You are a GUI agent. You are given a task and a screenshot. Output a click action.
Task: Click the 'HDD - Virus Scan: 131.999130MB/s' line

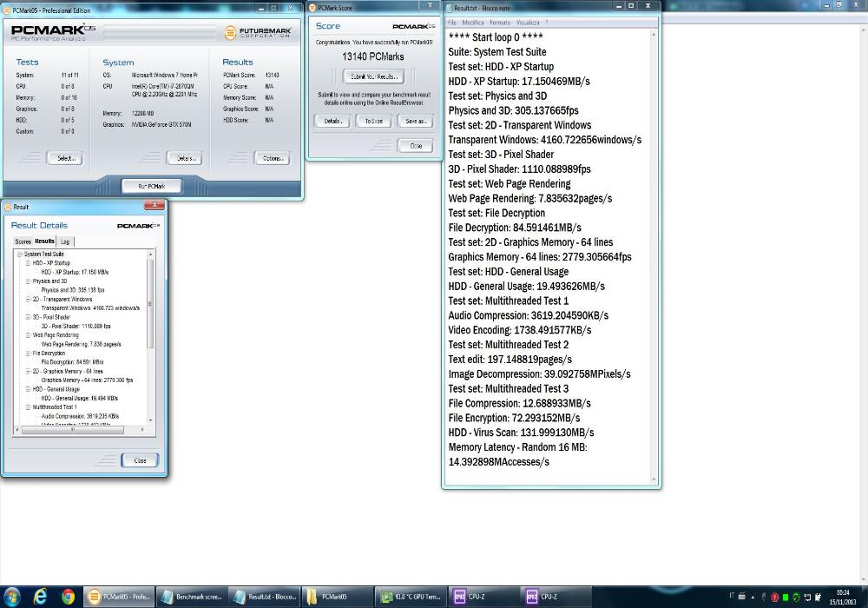pyautogui.click(x=521, y=433)
